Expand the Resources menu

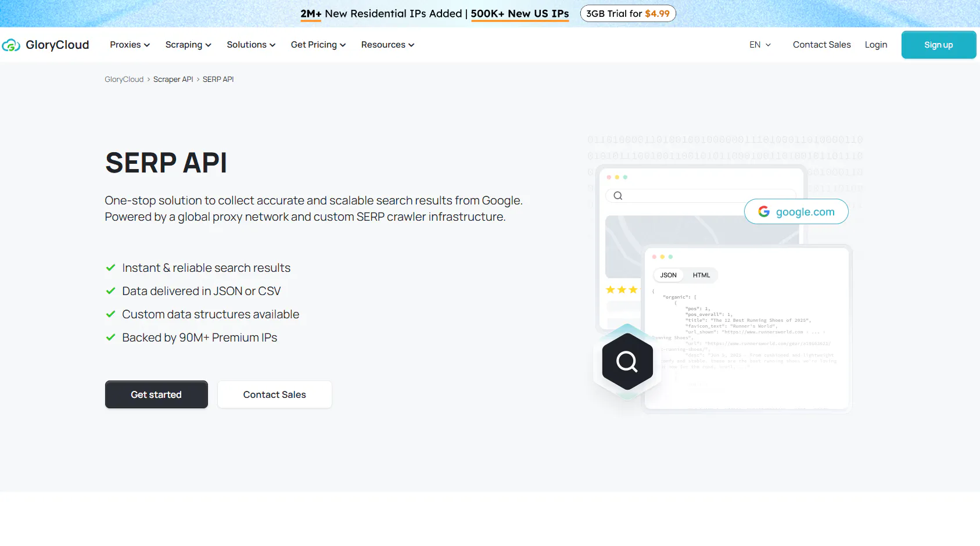pos(387,45)
